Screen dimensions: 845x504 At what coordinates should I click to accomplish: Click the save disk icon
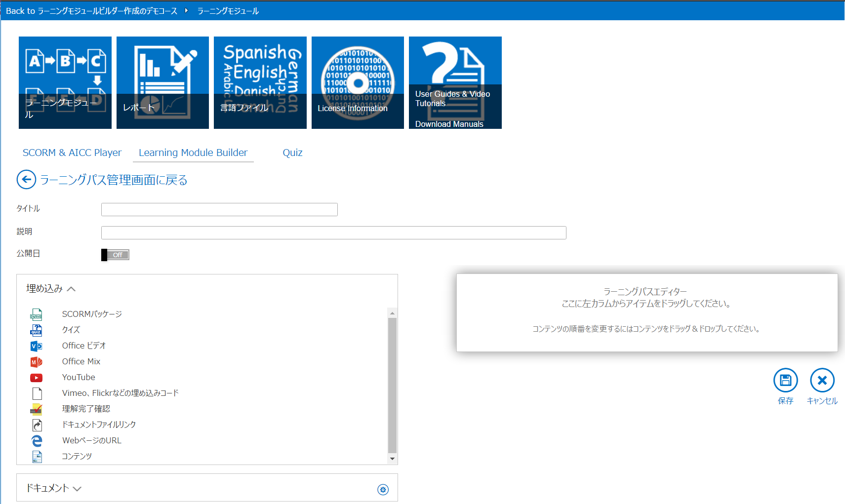[785, 380]
